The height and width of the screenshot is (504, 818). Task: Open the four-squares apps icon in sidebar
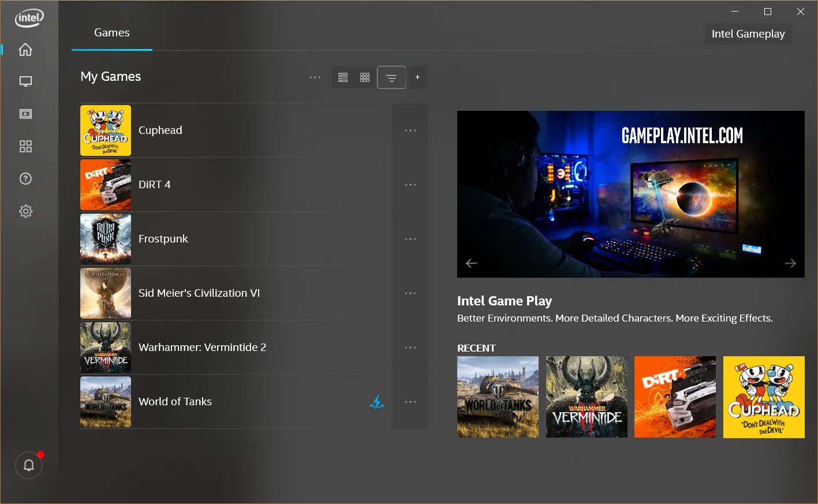pos(25,146)
